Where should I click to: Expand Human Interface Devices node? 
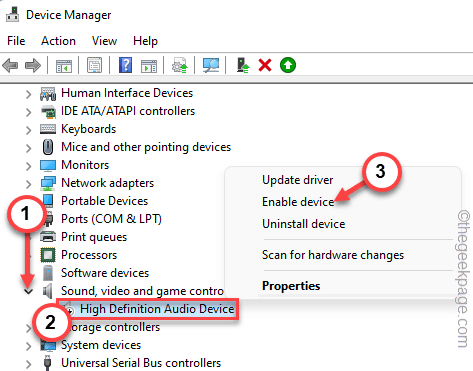click(29, 94)
